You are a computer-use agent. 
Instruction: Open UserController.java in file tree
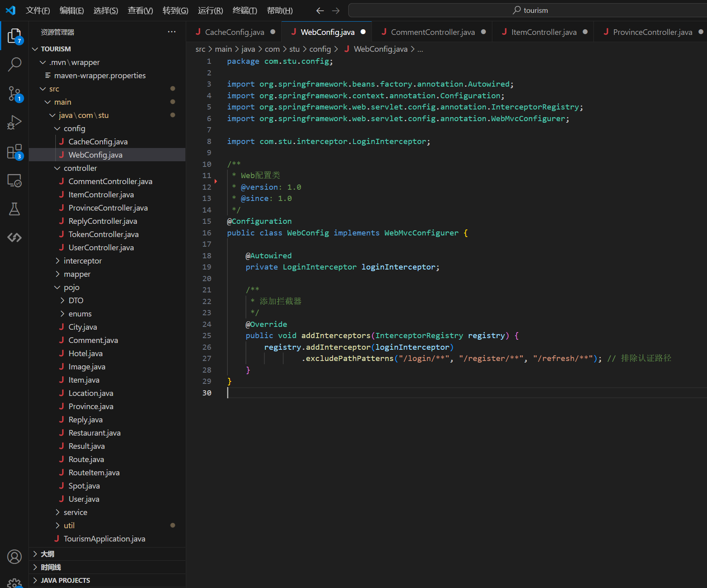point(101,247)
